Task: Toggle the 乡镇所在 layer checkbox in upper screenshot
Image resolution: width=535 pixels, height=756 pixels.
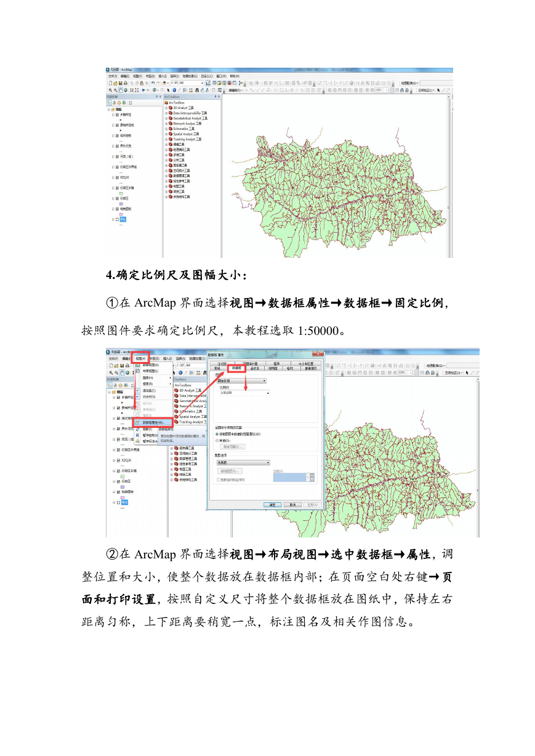Action: pyautogui.click(x=117, y=115)
